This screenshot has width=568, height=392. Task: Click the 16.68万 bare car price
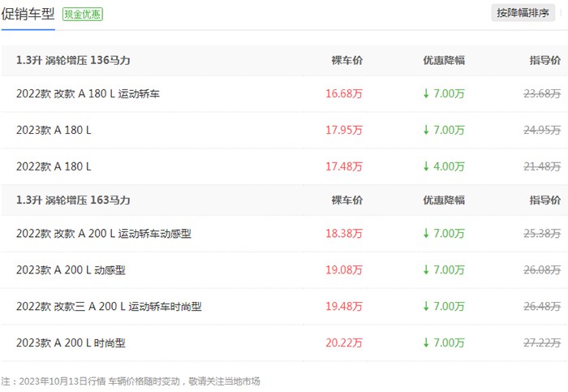tap(344, 94)
